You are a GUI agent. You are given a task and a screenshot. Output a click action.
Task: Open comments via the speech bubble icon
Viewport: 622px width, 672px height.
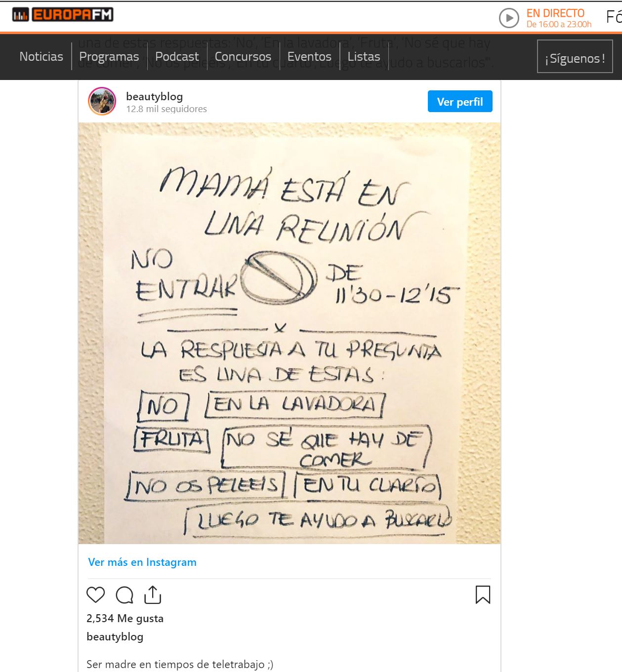tap(124, 595)
